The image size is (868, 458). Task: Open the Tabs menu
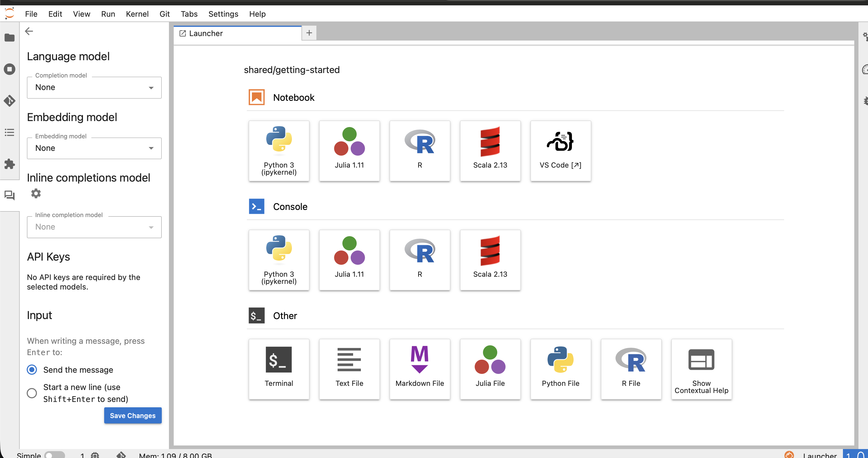[189, 14]
